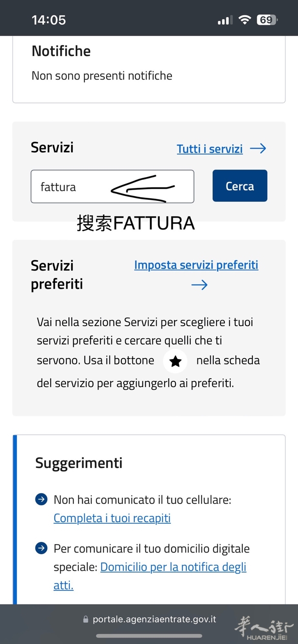Screen dimensions: 298x644
Task: Click the arrow bullet beside the cellulare suggestion
Action: pyautogui.click(x=41, y=499)
